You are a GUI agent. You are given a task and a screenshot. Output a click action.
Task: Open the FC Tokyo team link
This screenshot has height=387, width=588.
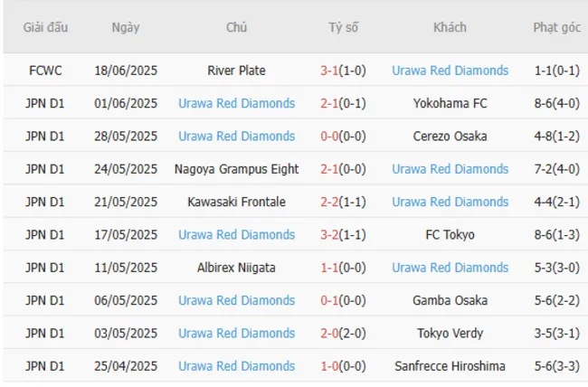tap(450, 234)
